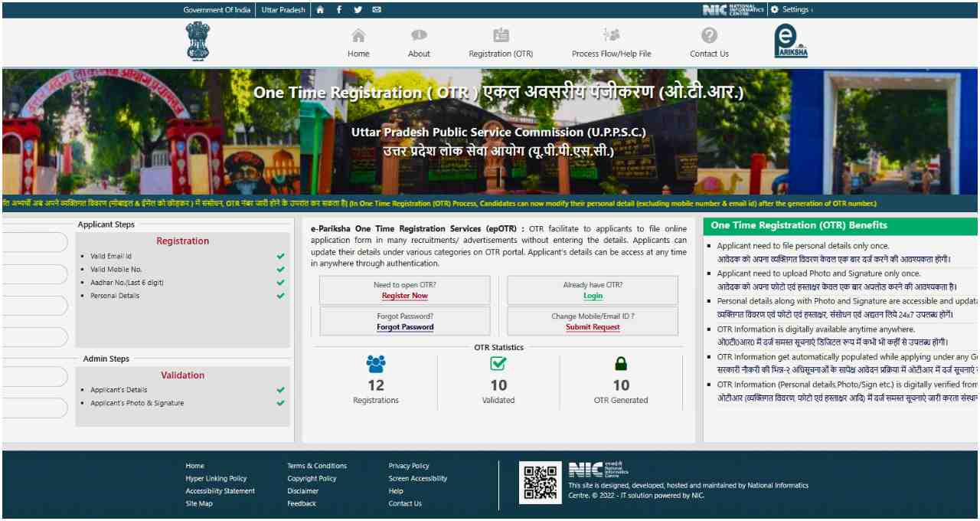Open the Registration (OTR) menu
Image resolution: width=980 pixels, height=521 pixels.
pos(501,43)
